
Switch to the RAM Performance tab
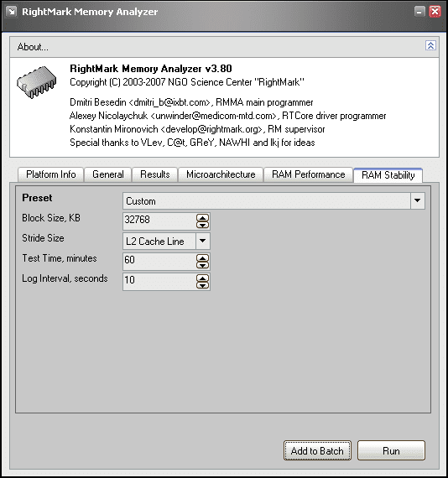309,174
